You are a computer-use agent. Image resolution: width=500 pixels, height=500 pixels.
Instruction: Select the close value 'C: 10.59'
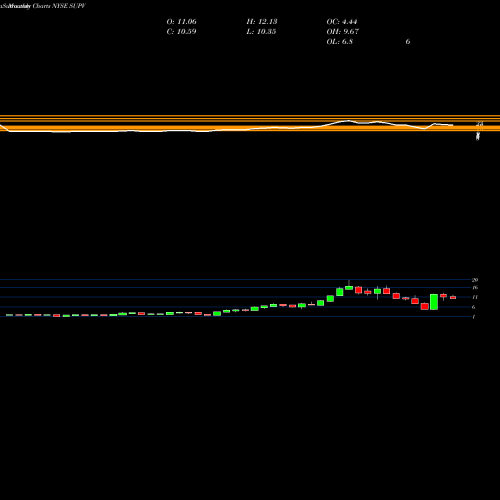coord(181,32)
